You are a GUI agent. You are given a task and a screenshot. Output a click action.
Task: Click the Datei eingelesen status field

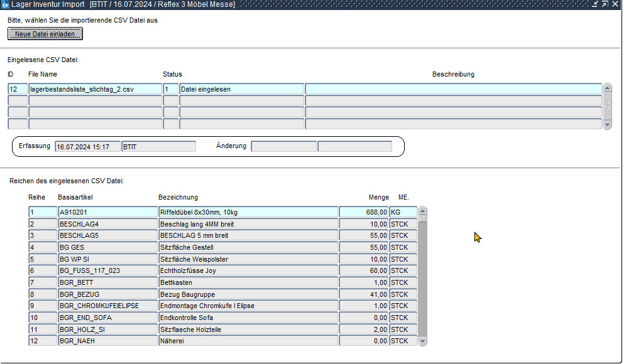(x=241, y=89)
